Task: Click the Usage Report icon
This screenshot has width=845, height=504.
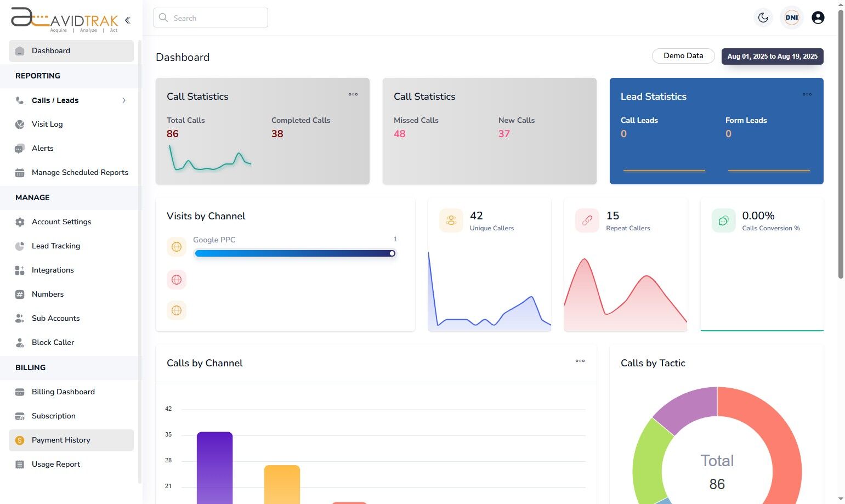Action: (x=20, y=465)
